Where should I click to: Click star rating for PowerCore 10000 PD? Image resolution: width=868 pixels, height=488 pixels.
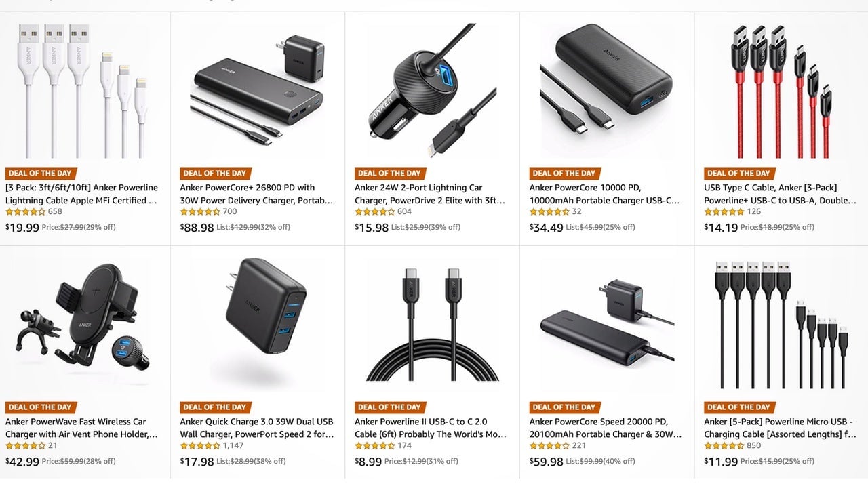pyautogui.click(x=549, y=211)
